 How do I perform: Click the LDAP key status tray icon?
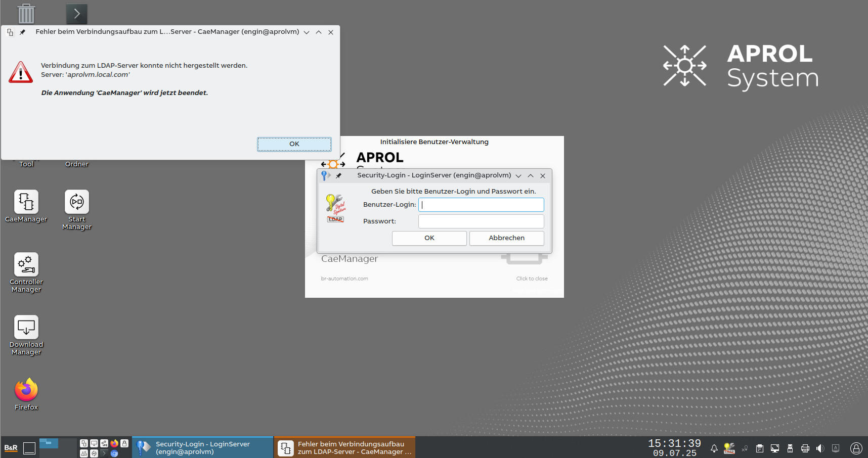click(729, 448)
